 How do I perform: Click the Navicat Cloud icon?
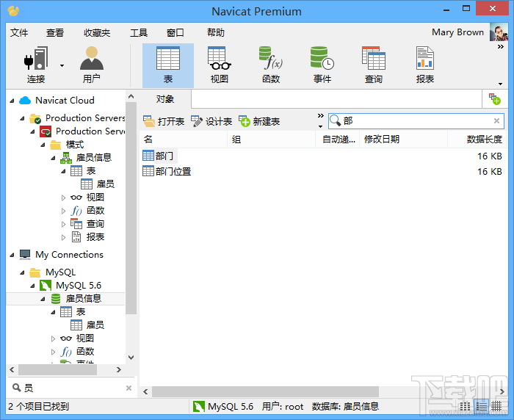coord(25,101)
